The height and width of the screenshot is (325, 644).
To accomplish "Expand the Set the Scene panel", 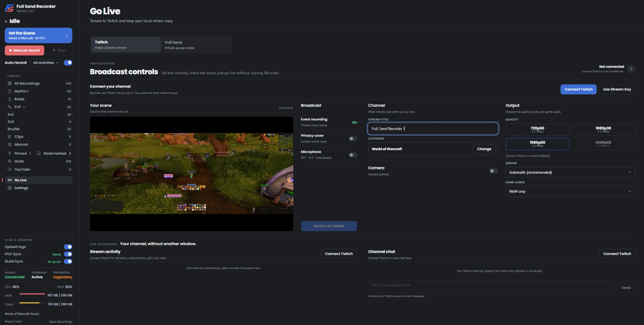I will pos(38,35).
